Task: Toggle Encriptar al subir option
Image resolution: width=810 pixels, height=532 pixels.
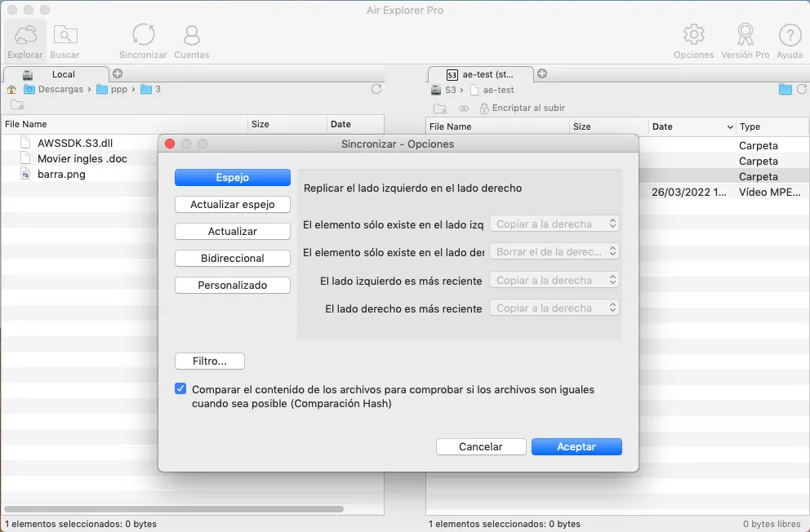Action: 523,108
